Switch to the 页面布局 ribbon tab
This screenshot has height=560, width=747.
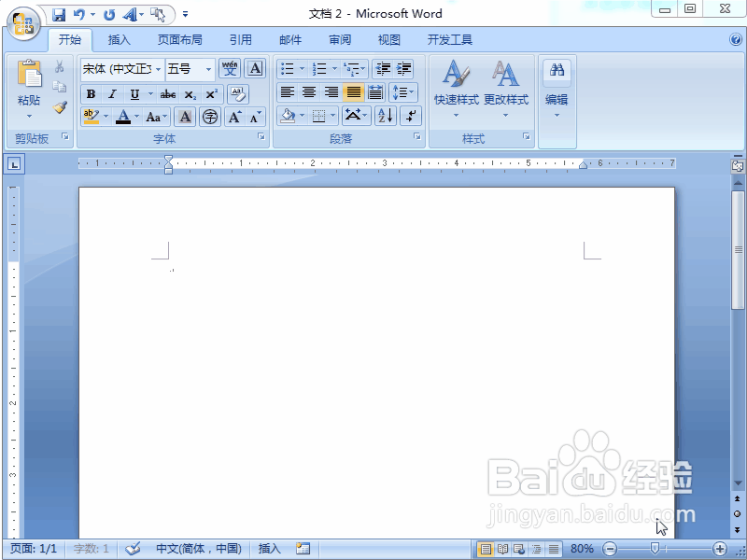[180, 39]
